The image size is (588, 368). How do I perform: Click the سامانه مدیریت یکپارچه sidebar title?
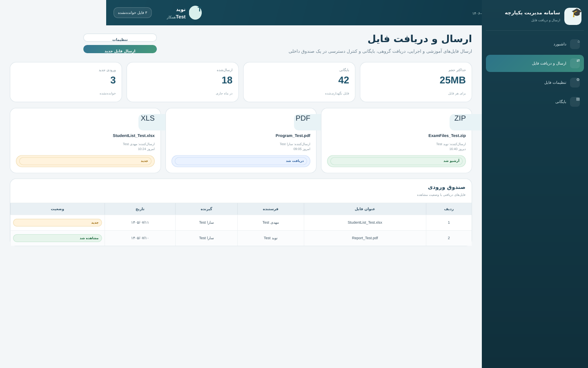click(532, 13)
